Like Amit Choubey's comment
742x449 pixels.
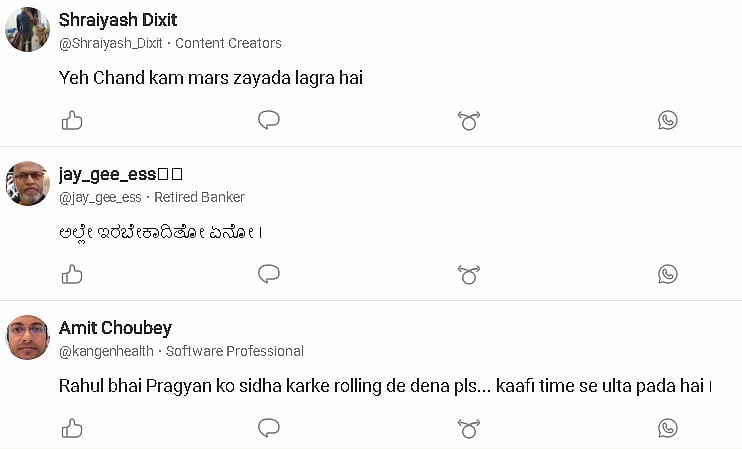click(72, 428)
